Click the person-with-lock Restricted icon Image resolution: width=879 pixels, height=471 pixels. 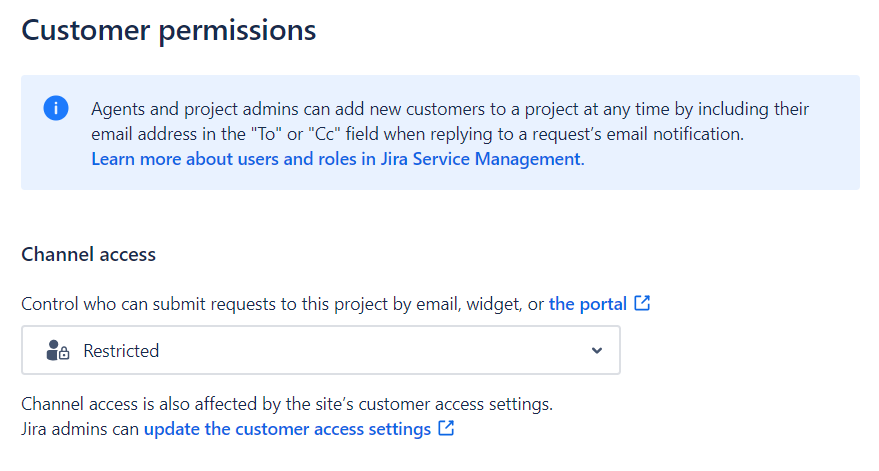[x=58, y=350]
